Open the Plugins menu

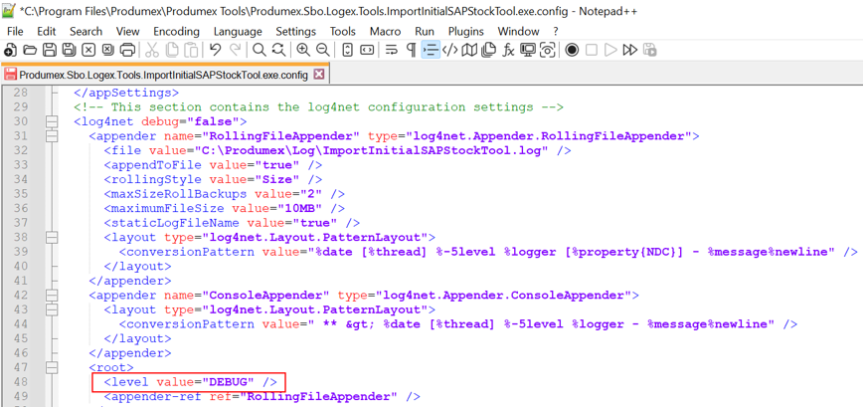(x=466, y=31)
